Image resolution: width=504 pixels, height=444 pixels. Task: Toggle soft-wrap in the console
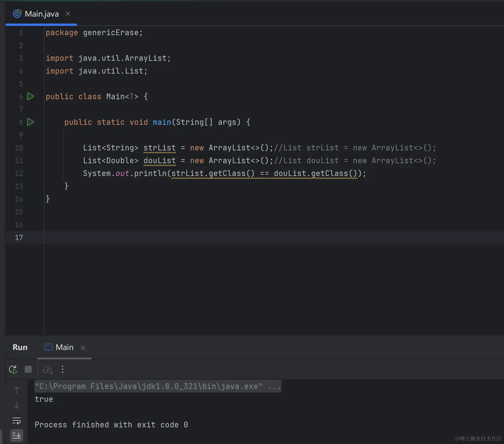17,421
